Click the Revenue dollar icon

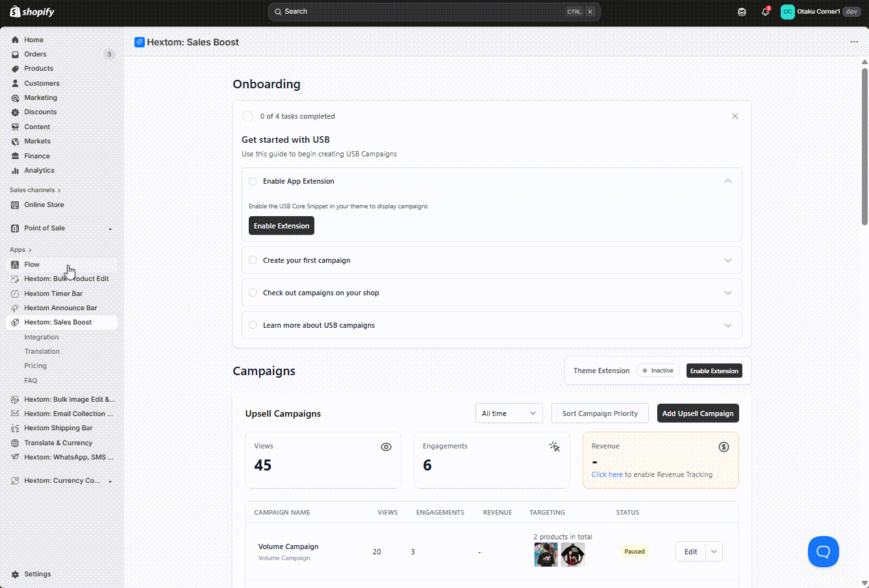pyautogui.click(x=724, y=447)
